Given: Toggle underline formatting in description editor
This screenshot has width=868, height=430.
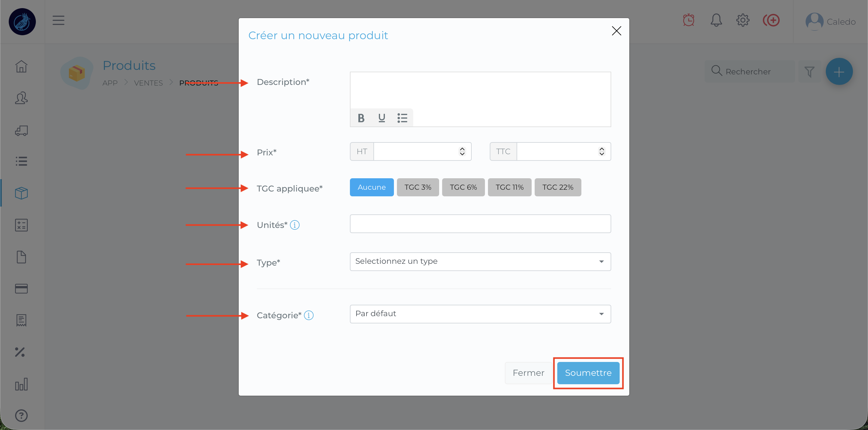Looking at the screenshot, I should [x=382, y=118].
